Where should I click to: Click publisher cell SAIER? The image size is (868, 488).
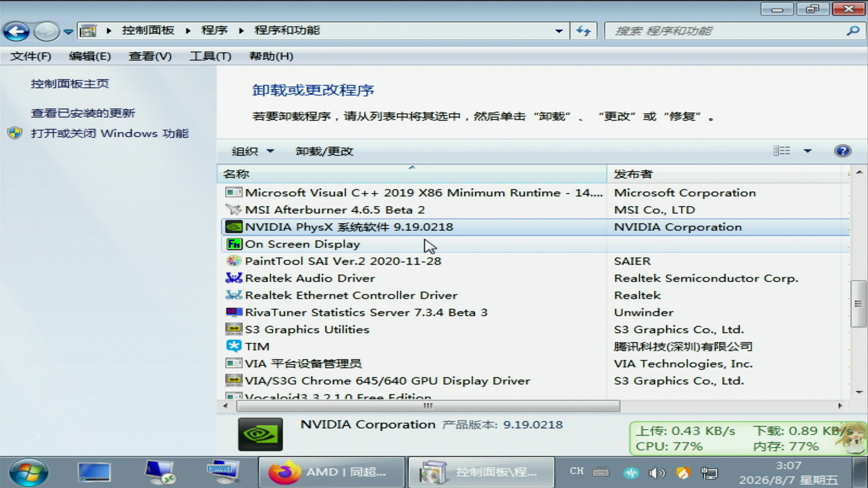click(x=632, y=261)
